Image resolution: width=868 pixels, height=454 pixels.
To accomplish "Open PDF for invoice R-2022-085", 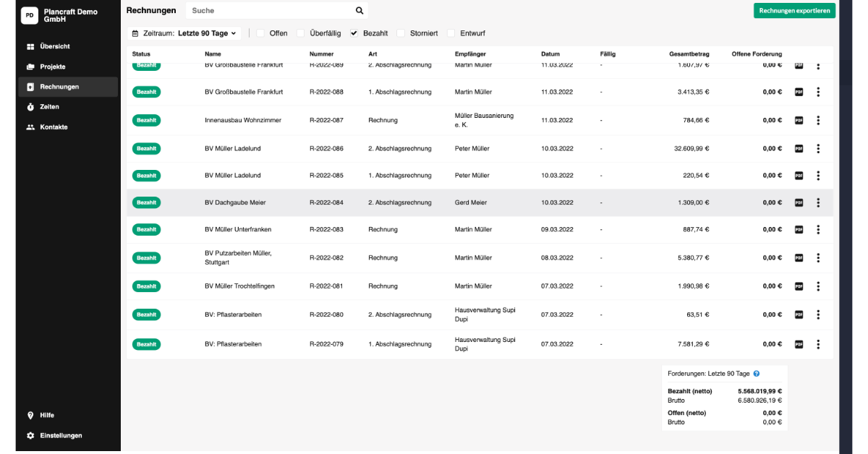I will (x=799, y=176).
